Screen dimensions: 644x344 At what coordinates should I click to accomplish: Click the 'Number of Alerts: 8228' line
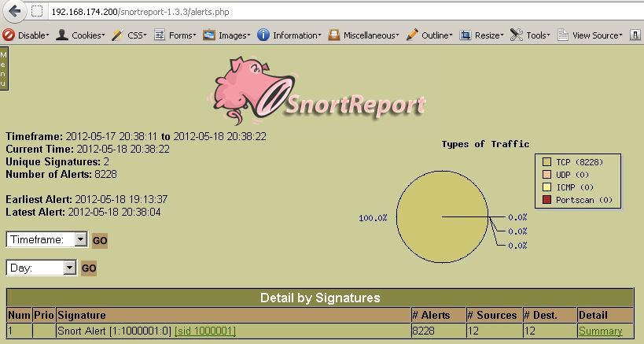click(61, 174)
